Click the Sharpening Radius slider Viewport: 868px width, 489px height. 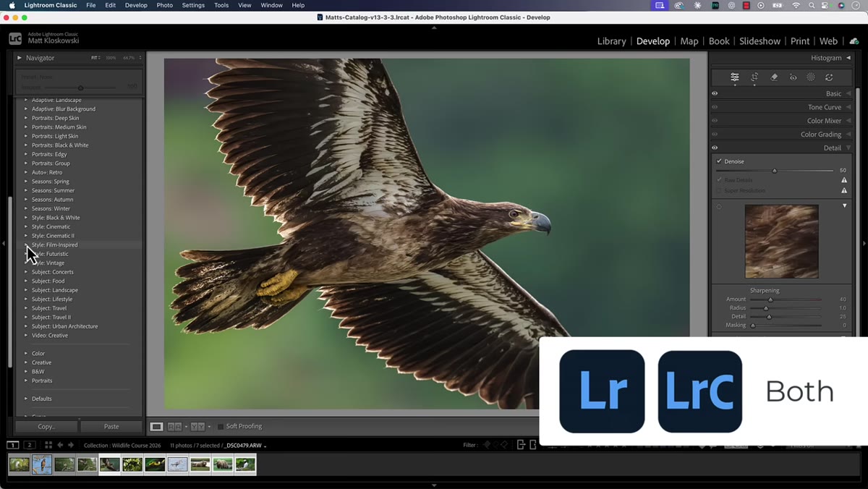(x=786, y=308)
